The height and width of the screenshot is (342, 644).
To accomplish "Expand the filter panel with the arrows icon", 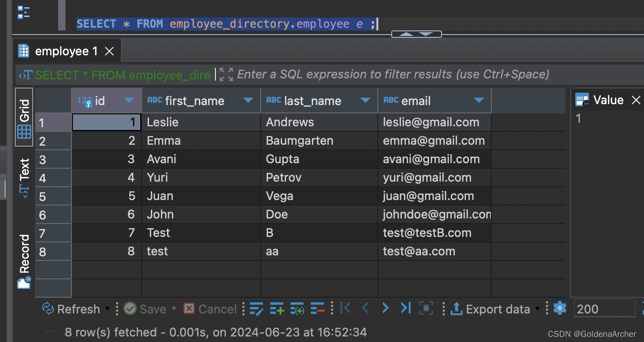I will (x=226, y=74).
